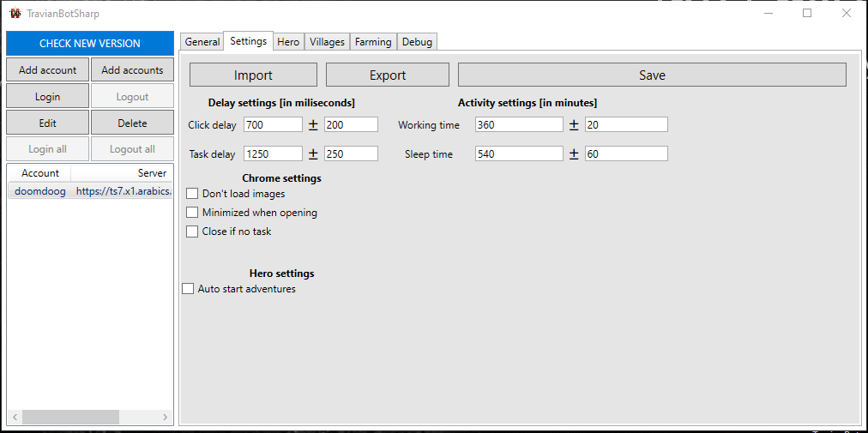The height and width of the screenshot is (433, 868).
Task: Focus the Click delay variance 200 field
Action: (351, 124)
